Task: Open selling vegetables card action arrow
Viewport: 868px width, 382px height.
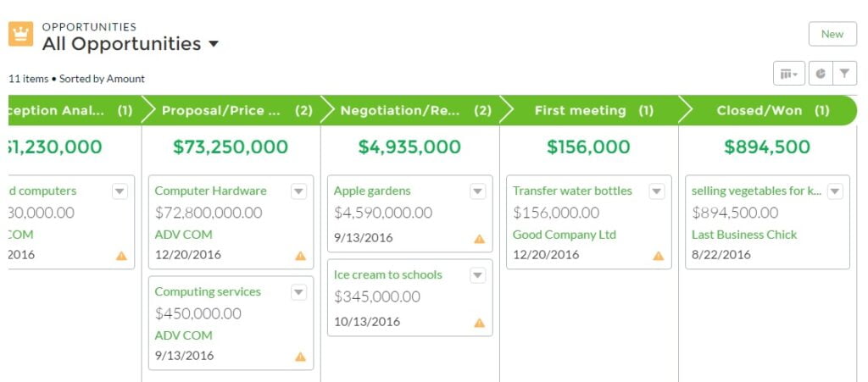Action: (835, 191)
